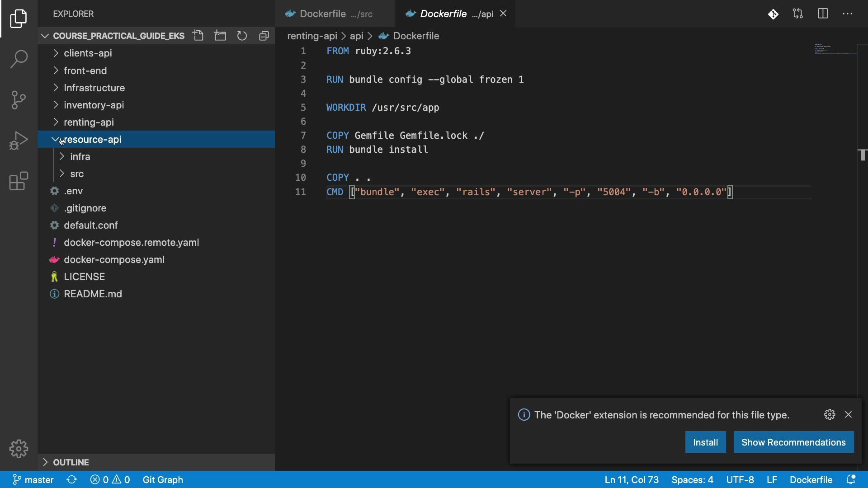Open the Source Control view
868x488 pixels.
[19, 100]
